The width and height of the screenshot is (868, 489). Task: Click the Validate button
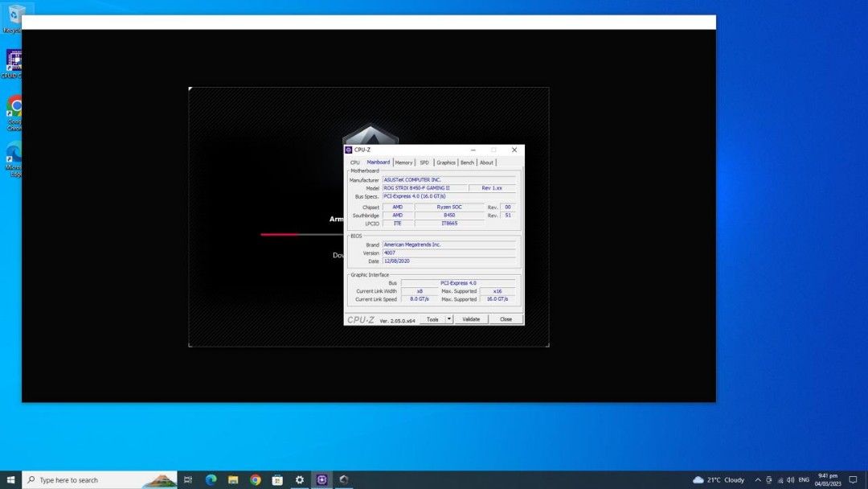(x=471, y=319)
